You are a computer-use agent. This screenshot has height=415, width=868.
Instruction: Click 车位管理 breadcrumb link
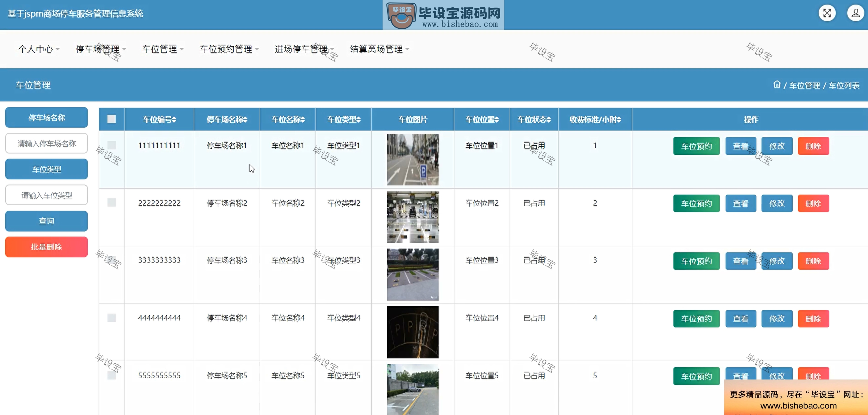pos(805,86)
